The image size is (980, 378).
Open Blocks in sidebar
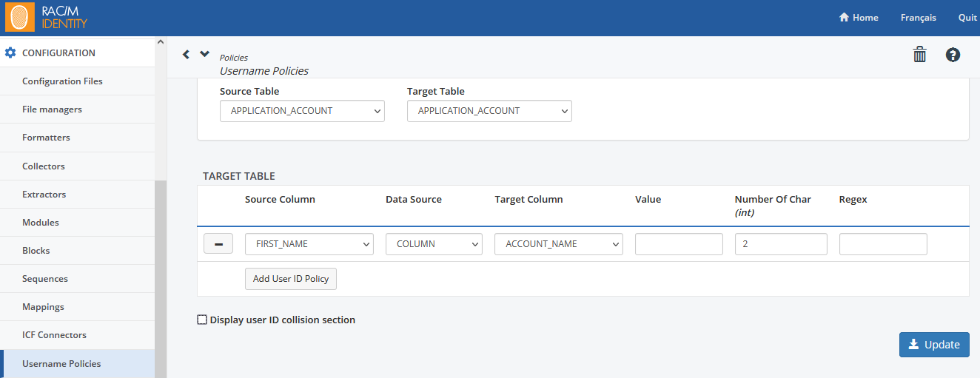77,251
